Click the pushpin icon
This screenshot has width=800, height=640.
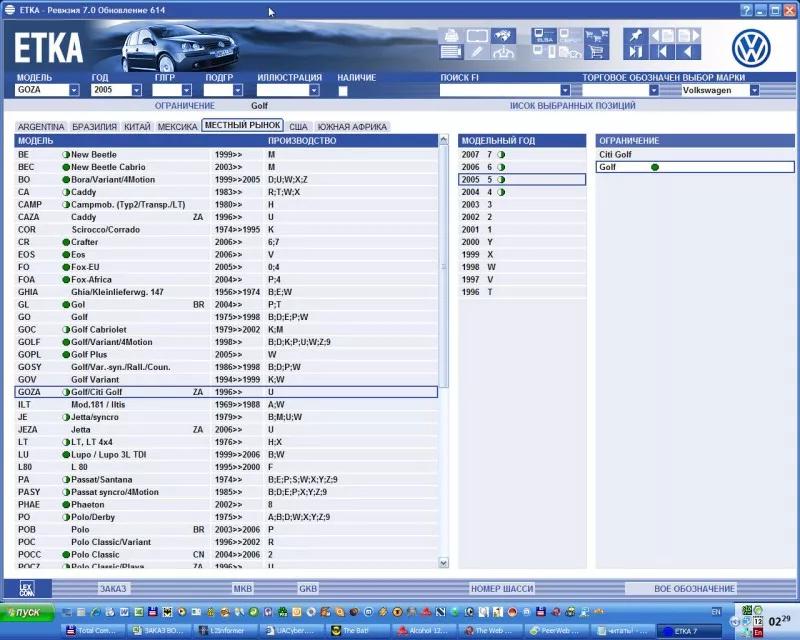[636, 36]
